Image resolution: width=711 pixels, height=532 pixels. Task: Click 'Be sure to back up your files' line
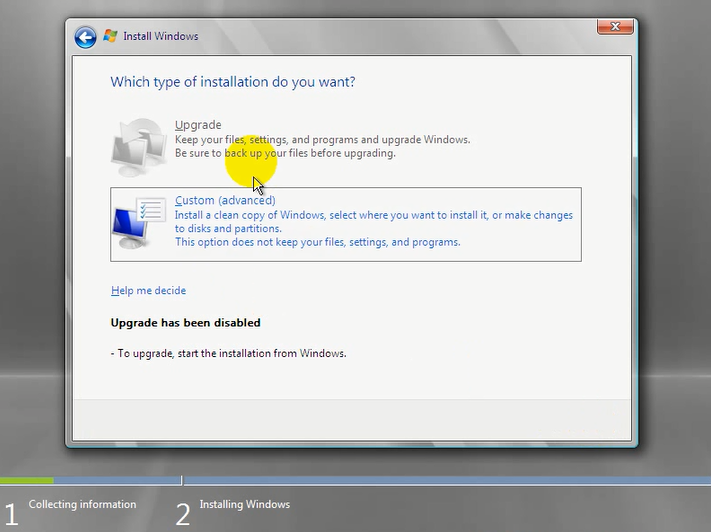pos(285,153)
